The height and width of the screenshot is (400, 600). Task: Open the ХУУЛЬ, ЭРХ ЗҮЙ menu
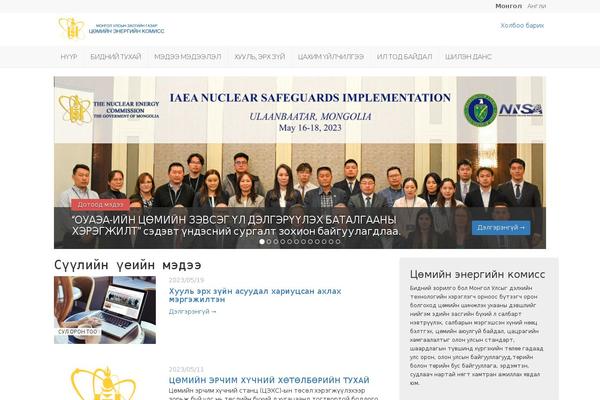(259, 57)
